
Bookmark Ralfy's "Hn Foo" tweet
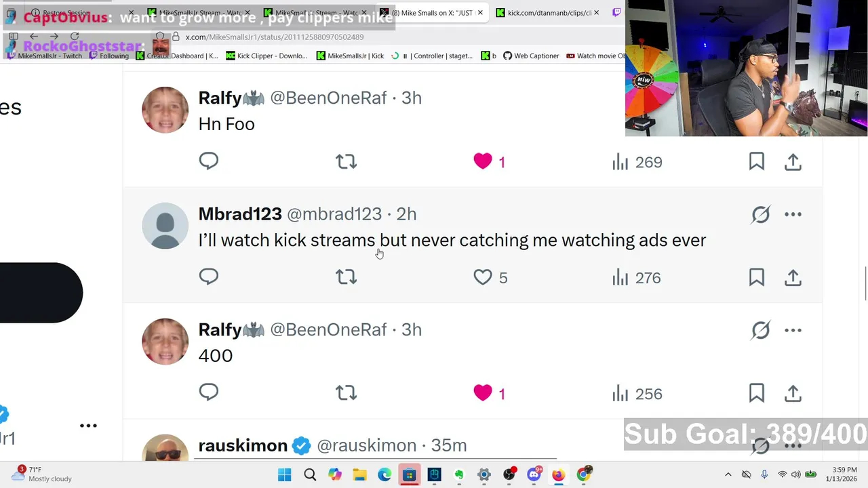click(x=756, y=161)
